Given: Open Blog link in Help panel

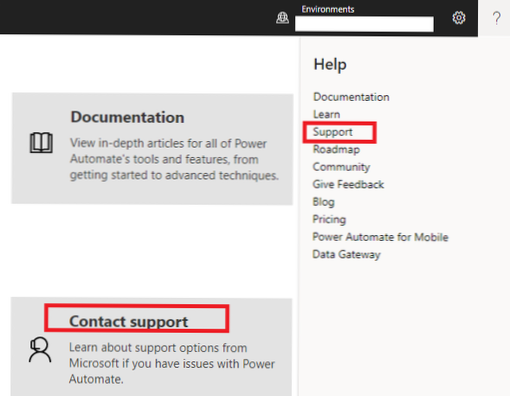Looking at the screenshot, I should pos(323,202).
